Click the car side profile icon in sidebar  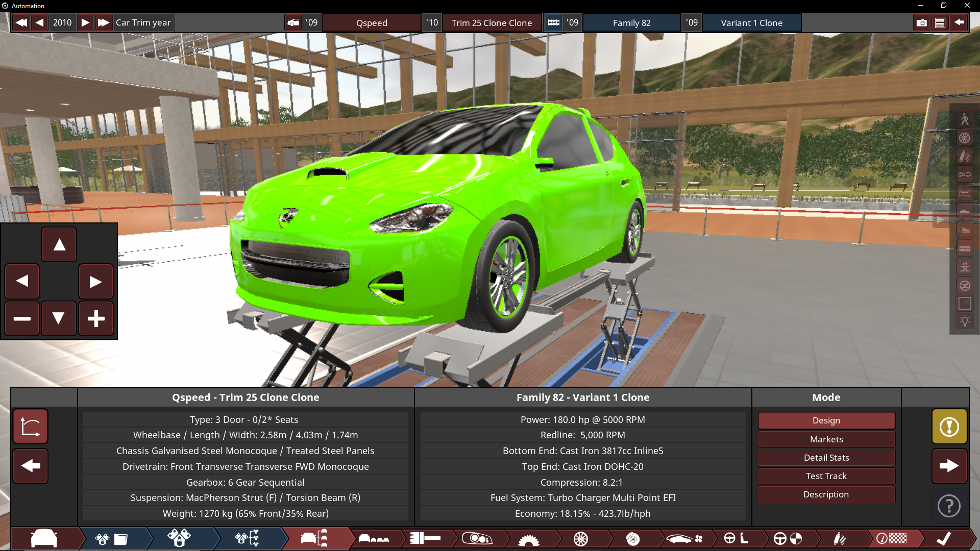[964, 211]
